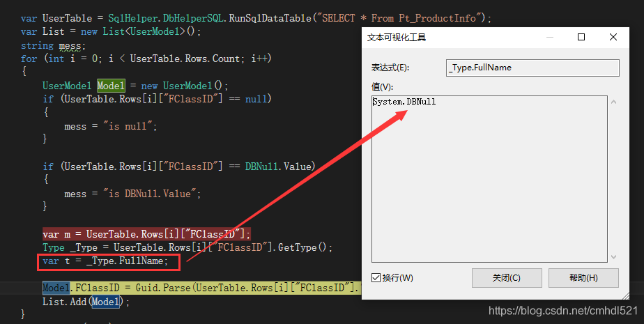Screen dimensions: 644x324
Task: Click 'mess = "is null";' statement
Action: pos(111,127)
